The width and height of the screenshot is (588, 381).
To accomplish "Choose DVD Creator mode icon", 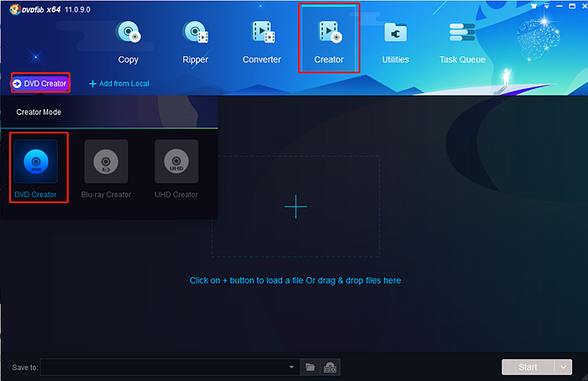I will pos(35,161).
